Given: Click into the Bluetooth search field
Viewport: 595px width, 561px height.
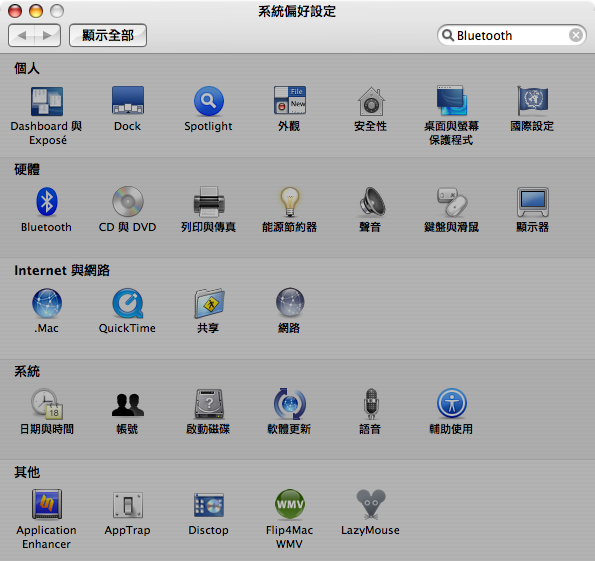Looking at the screenshot, I should tap(511, 35).
